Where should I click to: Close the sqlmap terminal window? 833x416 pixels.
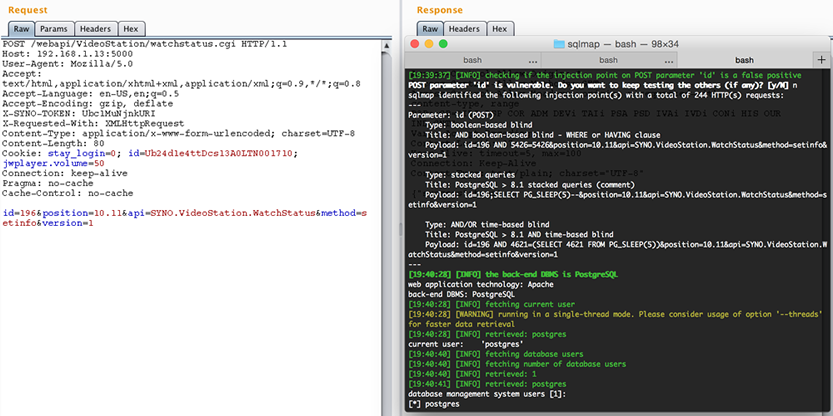point(415,44)
